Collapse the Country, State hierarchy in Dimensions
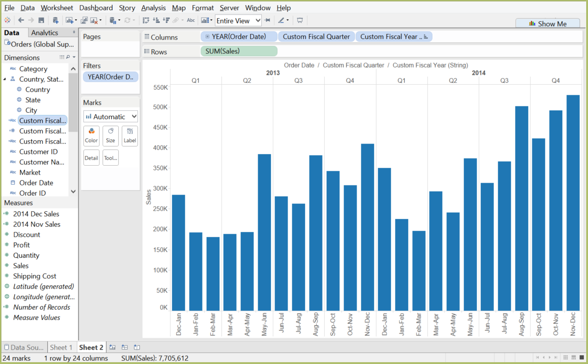 4,79
